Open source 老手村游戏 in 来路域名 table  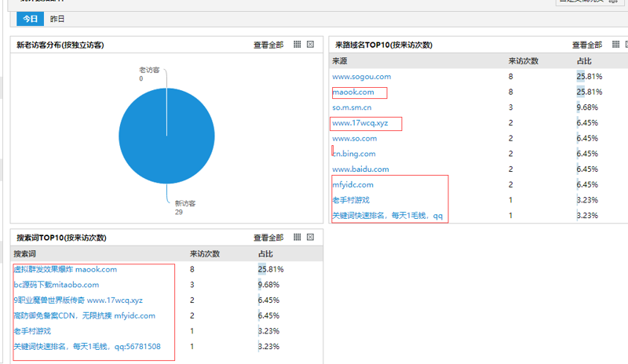click(351, 200)
